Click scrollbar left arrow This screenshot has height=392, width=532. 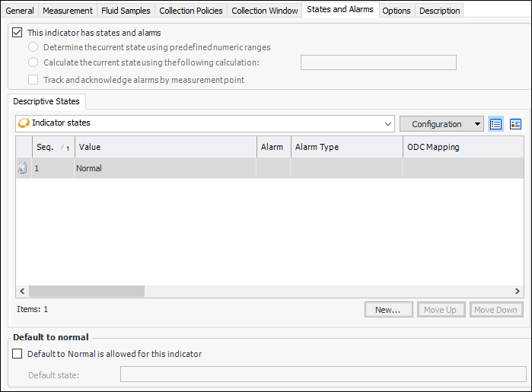click(22, 291)
